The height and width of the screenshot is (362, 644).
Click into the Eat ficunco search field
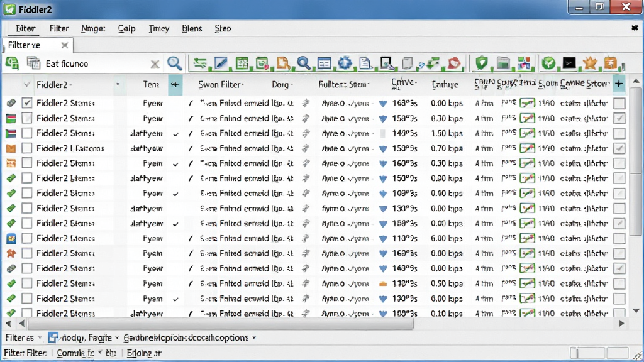pyautogui.click(x=96, y=63)
